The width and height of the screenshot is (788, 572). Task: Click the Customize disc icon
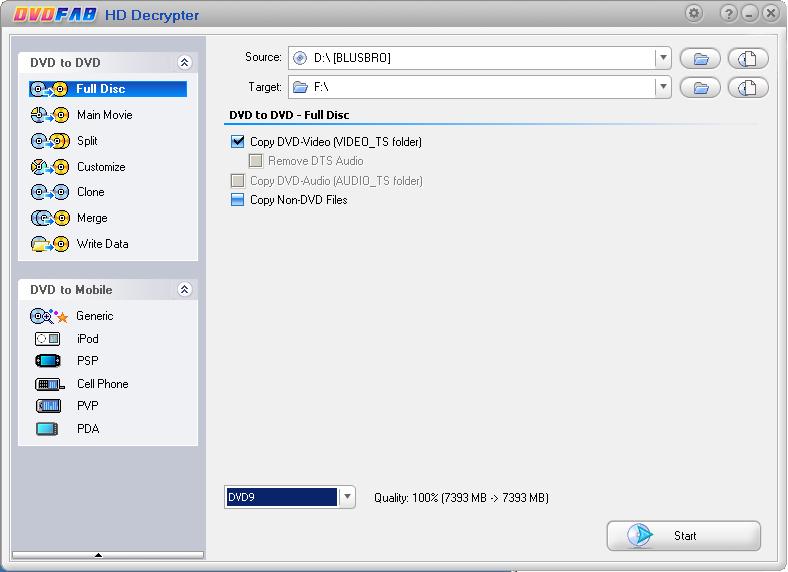(x=49, y=167)
